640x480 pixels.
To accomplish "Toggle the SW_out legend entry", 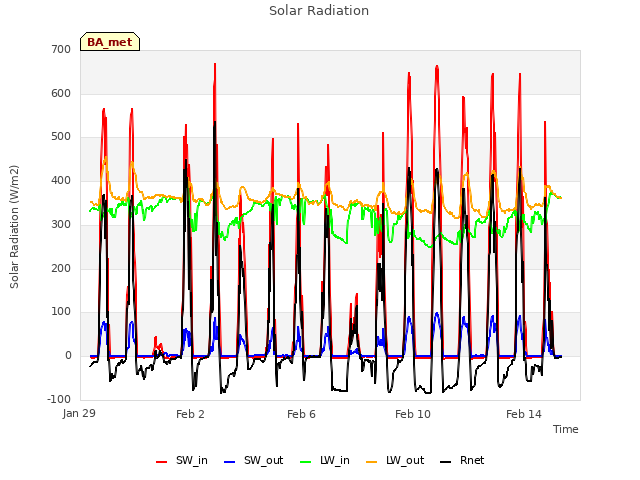I will [253, 460].
